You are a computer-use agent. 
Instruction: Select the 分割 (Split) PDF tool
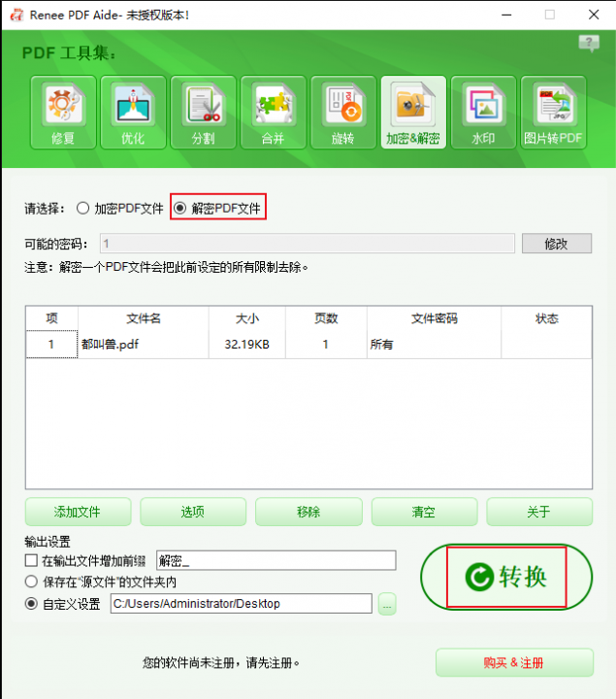click(x=203, y=112)
